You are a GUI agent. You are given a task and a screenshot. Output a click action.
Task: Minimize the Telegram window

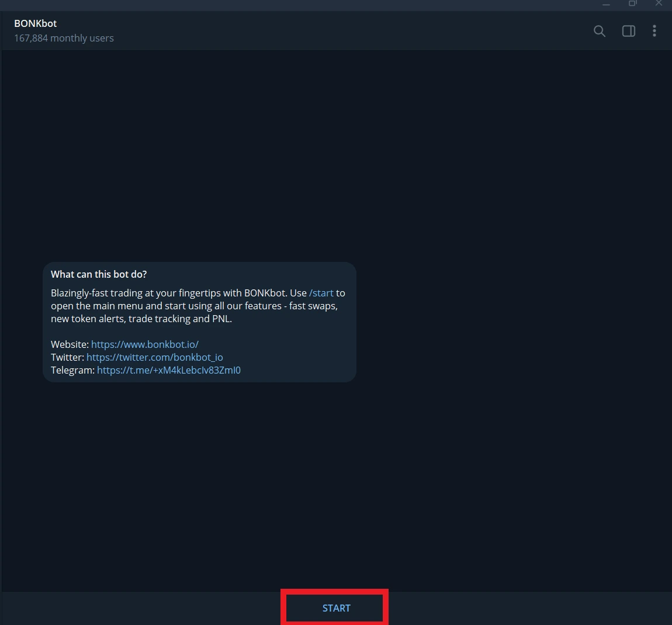(x=606, y=4)
